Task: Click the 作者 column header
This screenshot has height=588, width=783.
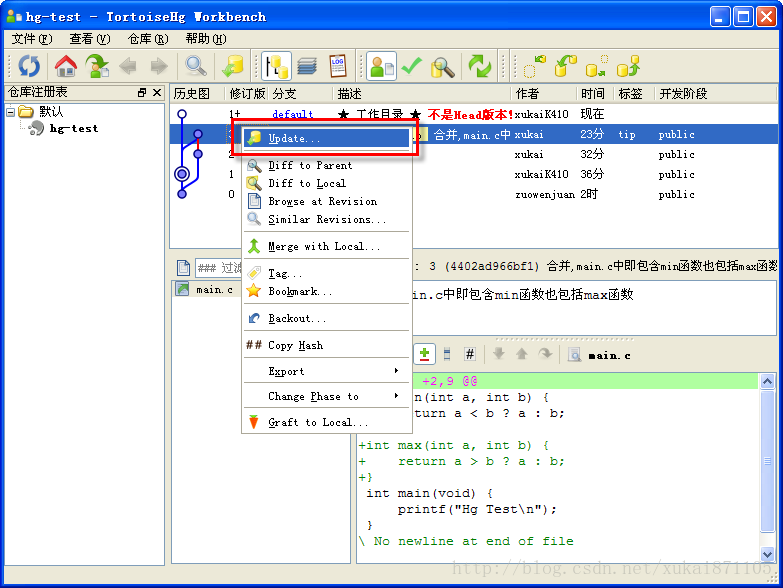Action: pyautogui.click(x=543, y=94)
